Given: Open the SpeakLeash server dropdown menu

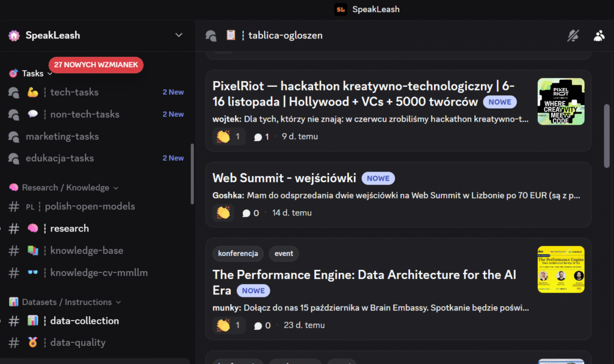Looking at the screenshot, I should (179, 35).
